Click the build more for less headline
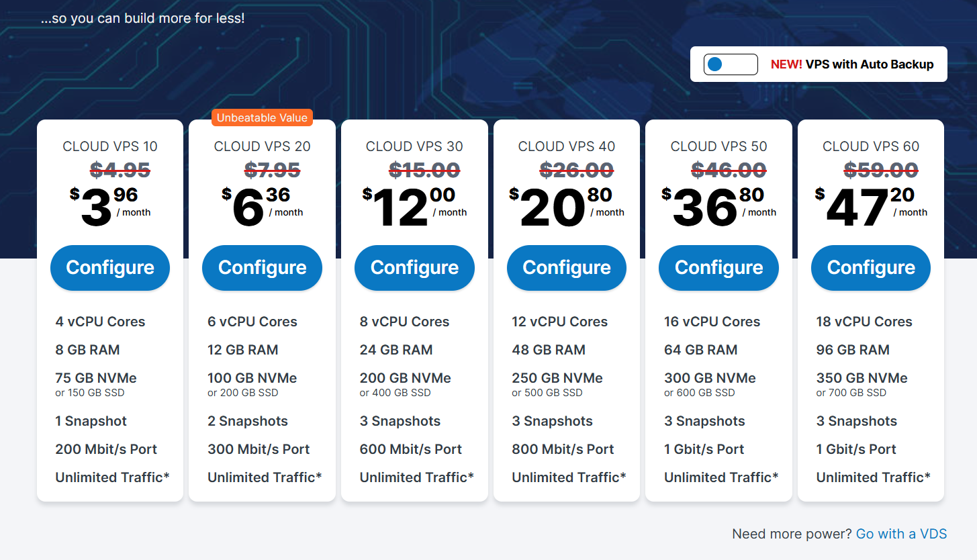The height and width of the screenshot is (560, 977). (142, 18)
